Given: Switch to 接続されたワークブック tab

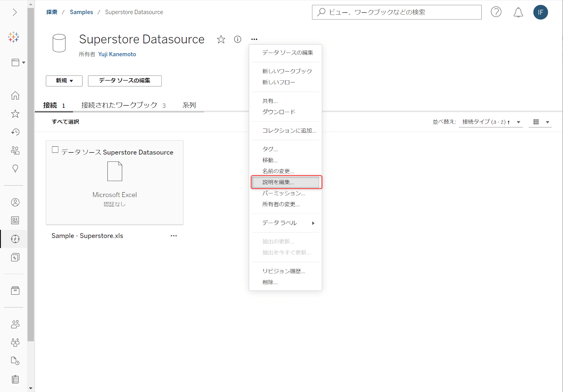Looking at the screenshot, I should (x=123, y=105).
